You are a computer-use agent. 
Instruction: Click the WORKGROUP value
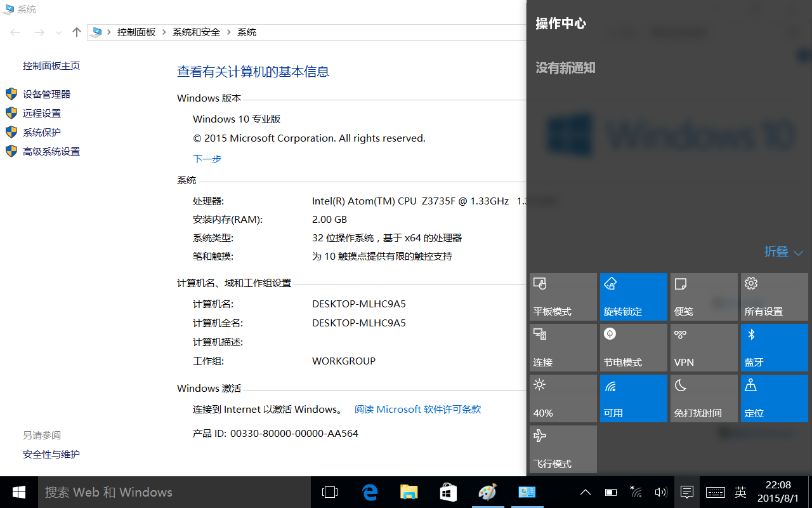[x=344, y=361]
